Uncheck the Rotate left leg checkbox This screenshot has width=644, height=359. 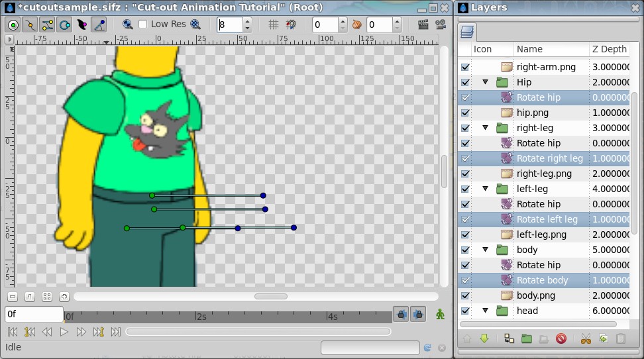pos(465,219)
